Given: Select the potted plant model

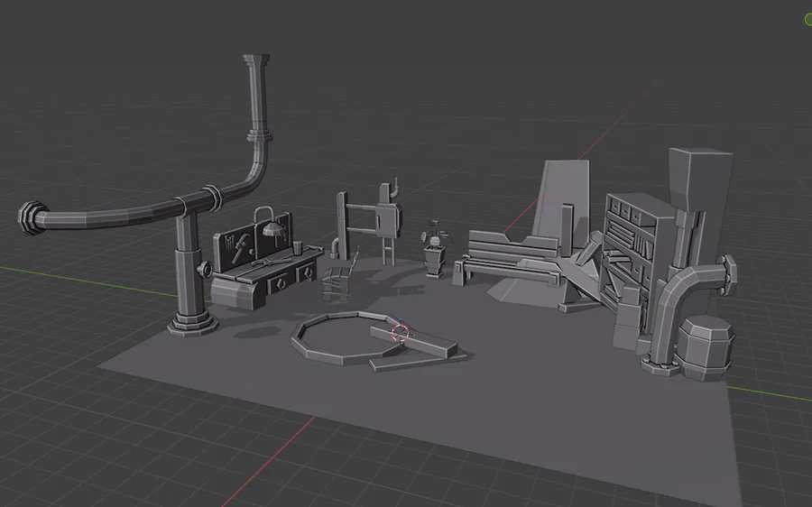Looking at the screenshot, I should pos(435,249).
